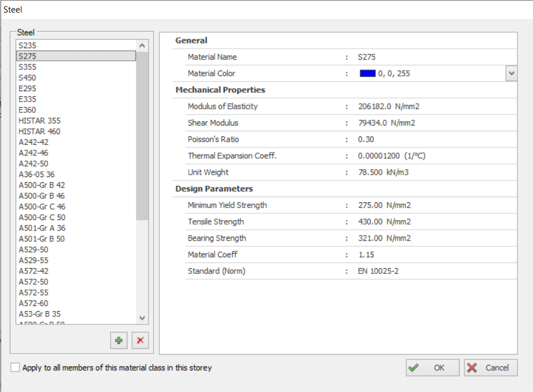
Task: Select S355 steel grade
Action: pyautogui.click(x=28, y=67)
